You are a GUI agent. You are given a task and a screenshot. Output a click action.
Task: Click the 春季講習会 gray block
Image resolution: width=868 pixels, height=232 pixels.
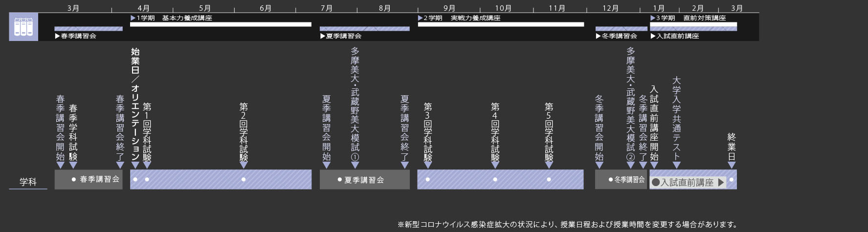[89, 179]
